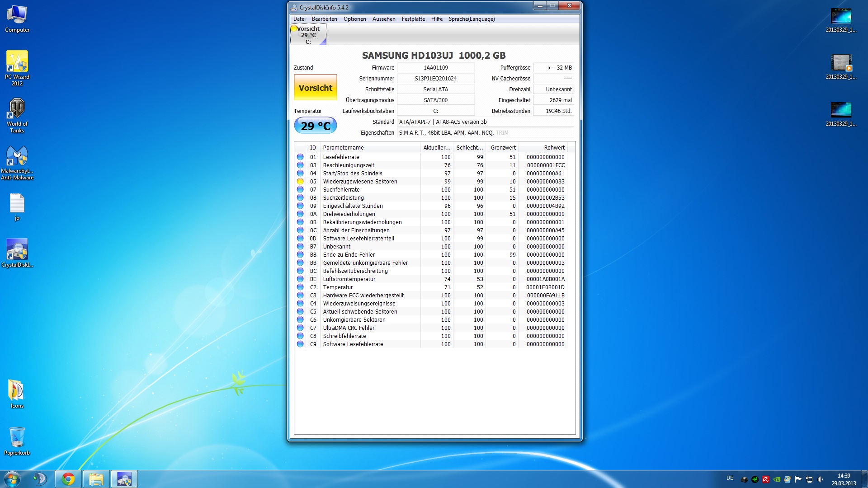The width and height of the screenshot is (868, 488).
Task: Launch the World of Tanks shortcut
Action: tap(17, 109)
